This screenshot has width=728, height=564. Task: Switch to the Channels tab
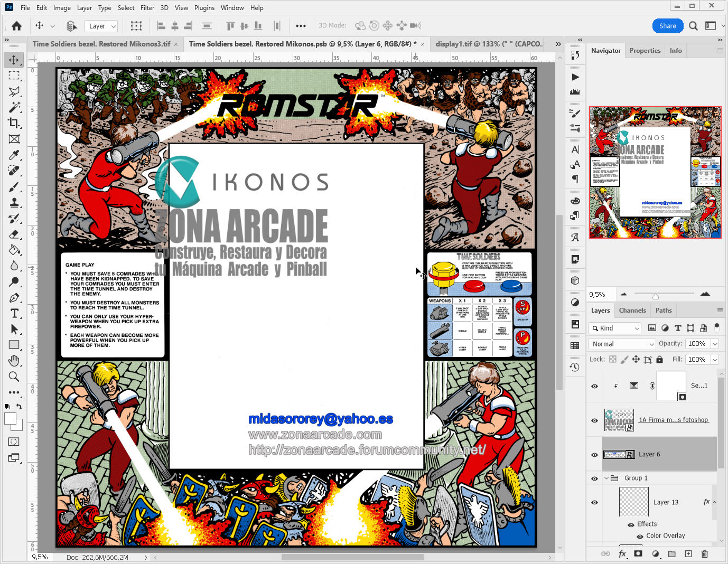click(632, 311)
